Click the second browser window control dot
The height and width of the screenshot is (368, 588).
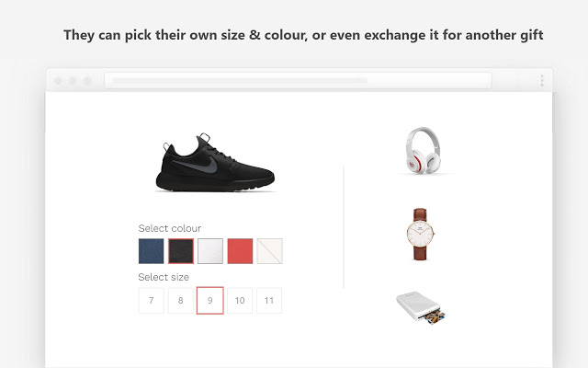(x=73, y=81)
